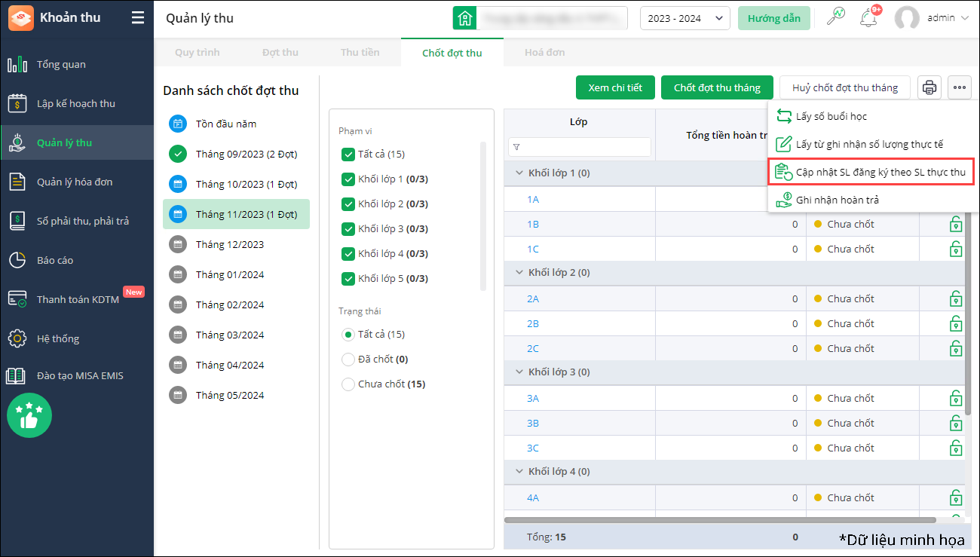Open the analytics magnifier icon in header
This screenshot has height=557, width=980.
(835, 17)
